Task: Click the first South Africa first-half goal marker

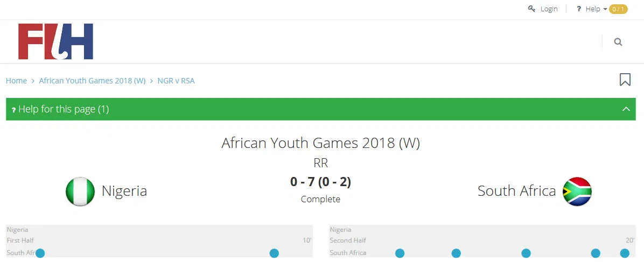Action: (x=40, y=253)
